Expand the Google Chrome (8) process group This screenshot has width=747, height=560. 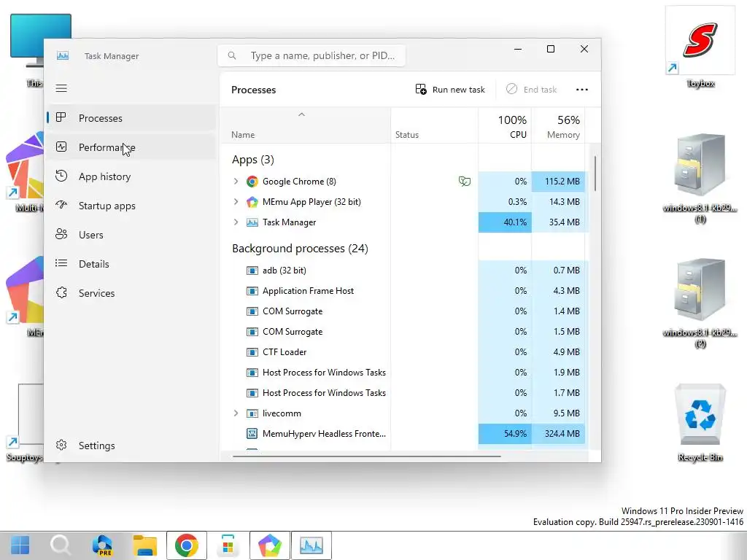coord(236,181)
